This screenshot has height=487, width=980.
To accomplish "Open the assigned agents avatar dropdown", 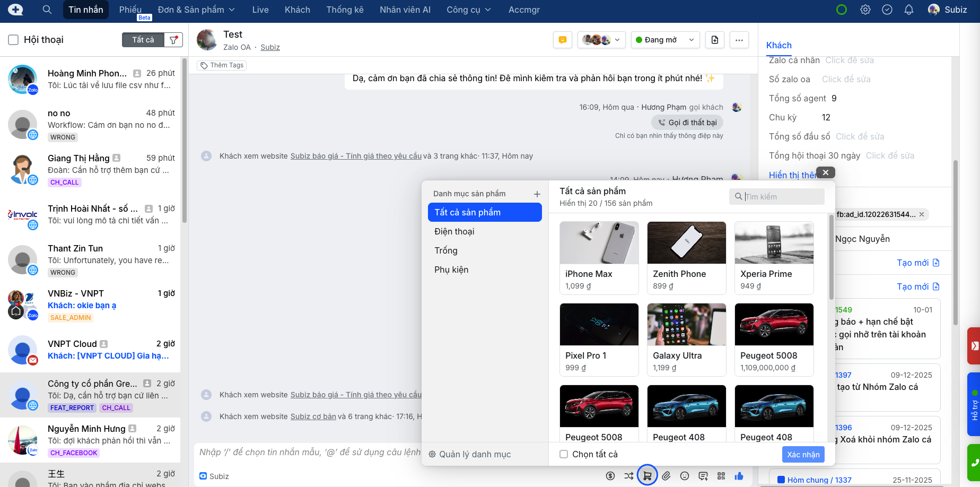I will (x=601, y=40).
